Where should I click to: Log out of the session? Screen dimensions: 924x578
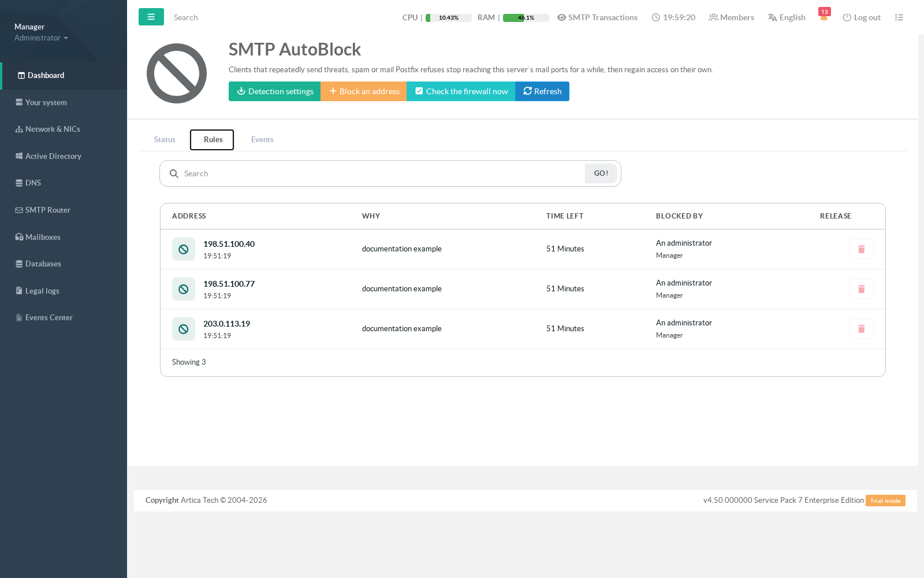(862, 17)
